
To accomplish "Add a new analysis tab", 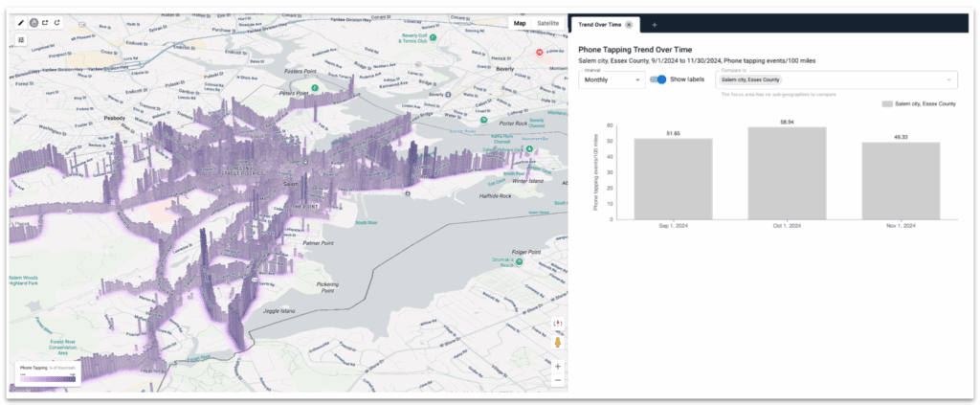I will pyautogui.click(x=655, y=24).
